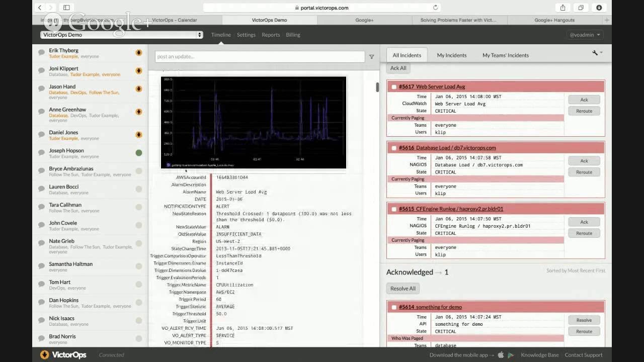The height and width of the screenshot is (362, 644).
Task: Click Bryce Ambraziunas's grey status indicator
Action: coord(139,171)
